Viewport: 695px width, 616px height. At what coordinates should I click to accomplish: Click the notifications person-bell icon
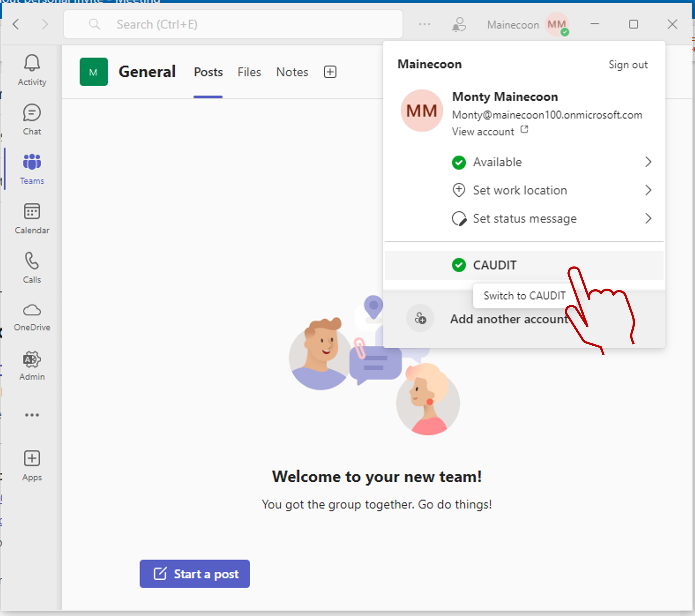tap(459, 24)
